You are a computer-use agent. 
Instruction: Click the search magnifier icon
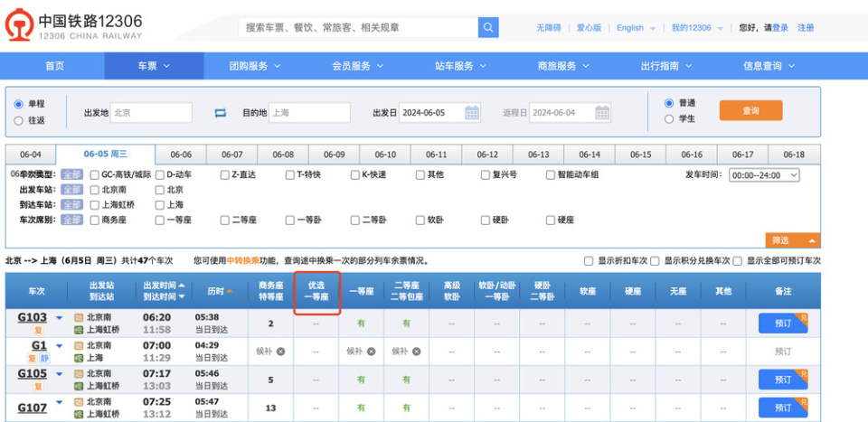pyautogui.click(x=488, y=27)
